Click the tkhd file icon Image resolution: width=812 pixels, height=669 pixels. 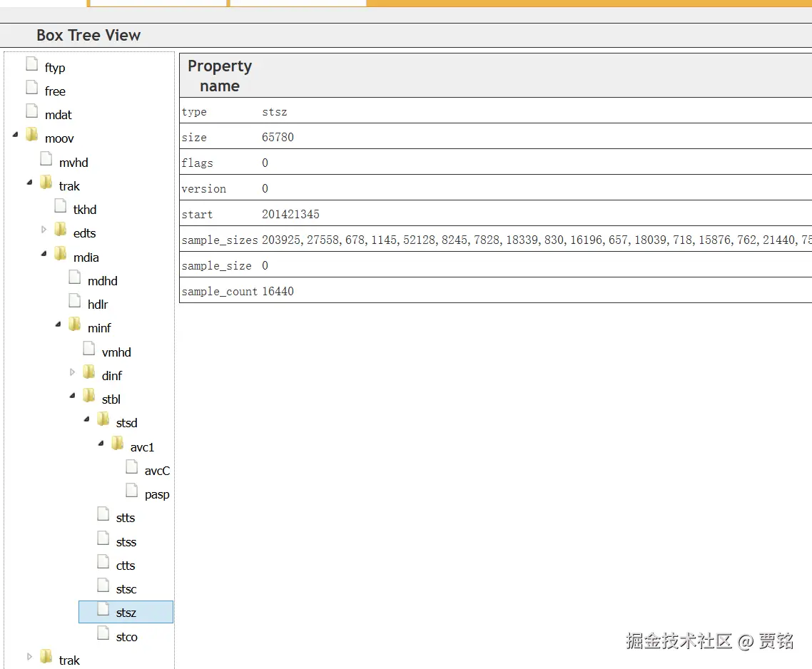pos(61,206)
